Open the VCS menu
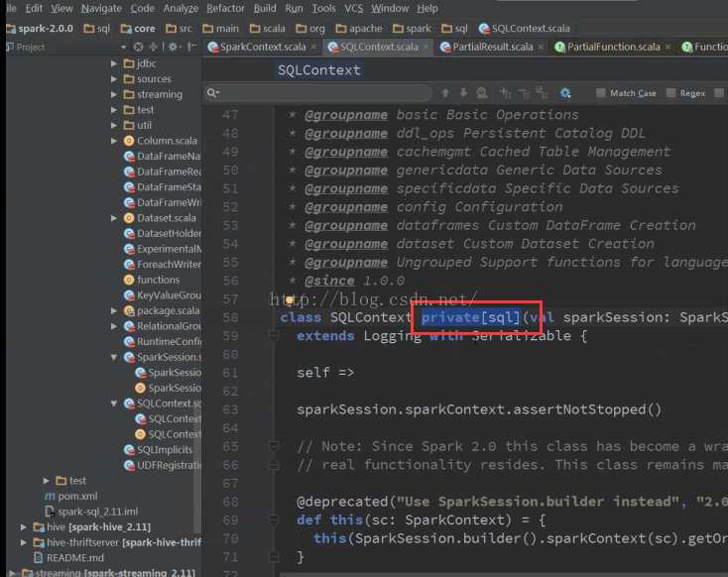The image size is (728, 577). point(353,8)
